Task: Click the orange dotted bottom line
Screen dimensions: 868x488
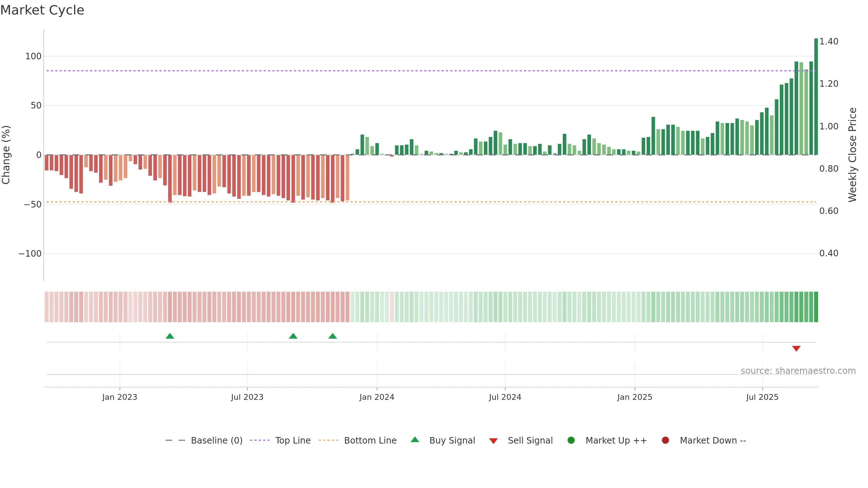Action: (x=430, y=202)
